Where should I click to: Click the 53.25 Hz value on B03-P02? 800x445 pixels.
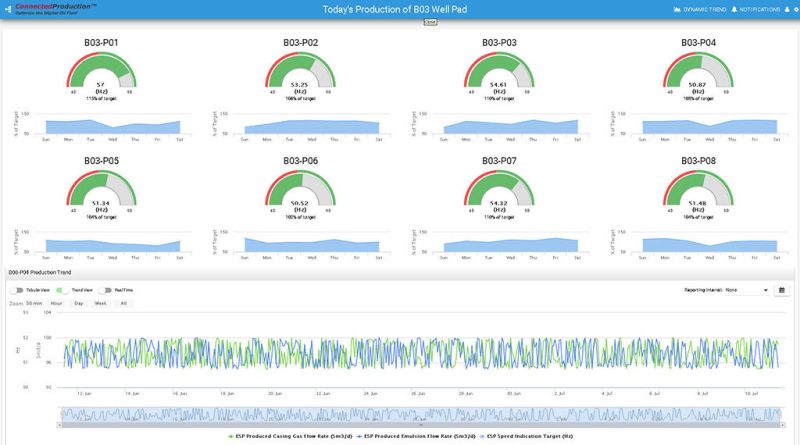click(x=299, y=85)
